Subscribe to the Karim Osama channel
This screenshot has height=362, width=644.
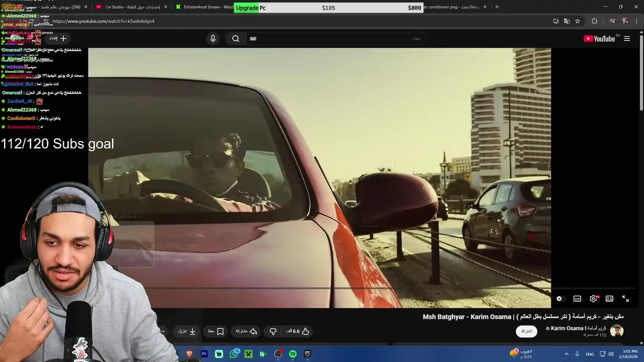pos(526,331)
